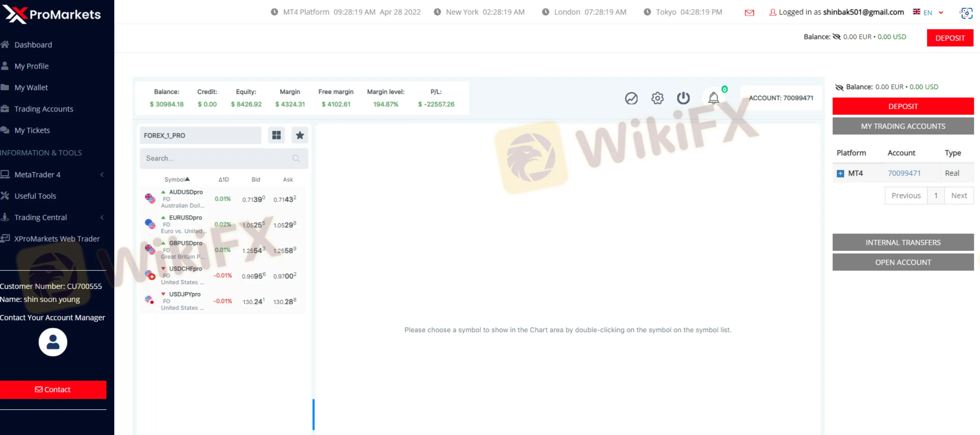
Task: Open MY TRADING ACCOUNTS button
Action: [x=903, y=126]
